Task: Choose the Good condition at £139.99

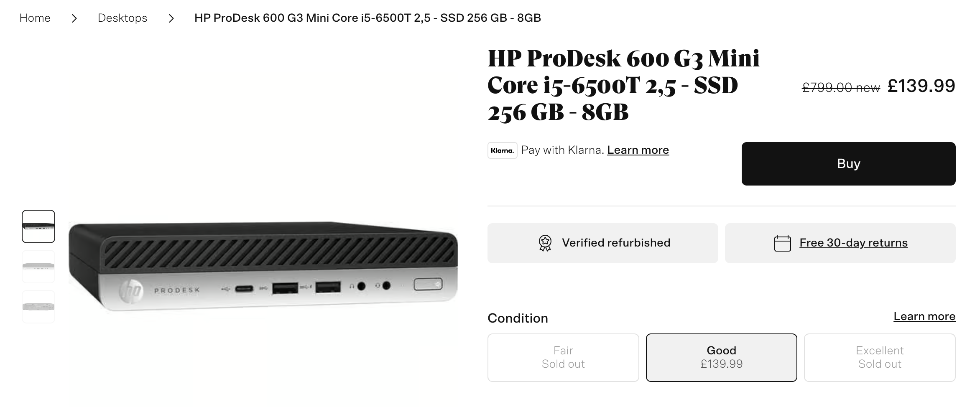Action: pyautogui.click(x=721, y=357)
